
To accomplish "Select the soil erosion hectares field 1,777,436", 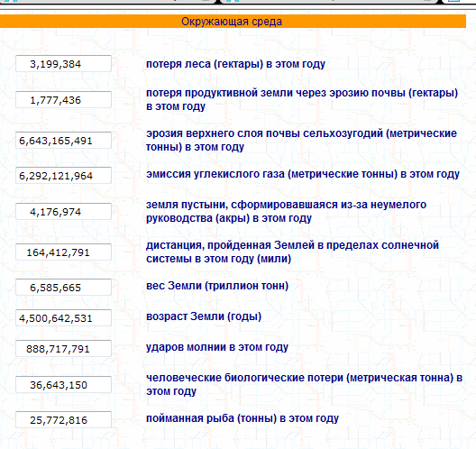I will pyautogui.click(x=63, y=99).
